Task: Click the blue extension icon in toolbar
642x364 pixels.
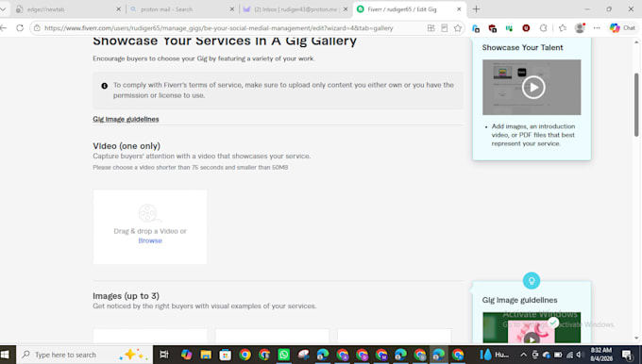Action: click(476, 28)
